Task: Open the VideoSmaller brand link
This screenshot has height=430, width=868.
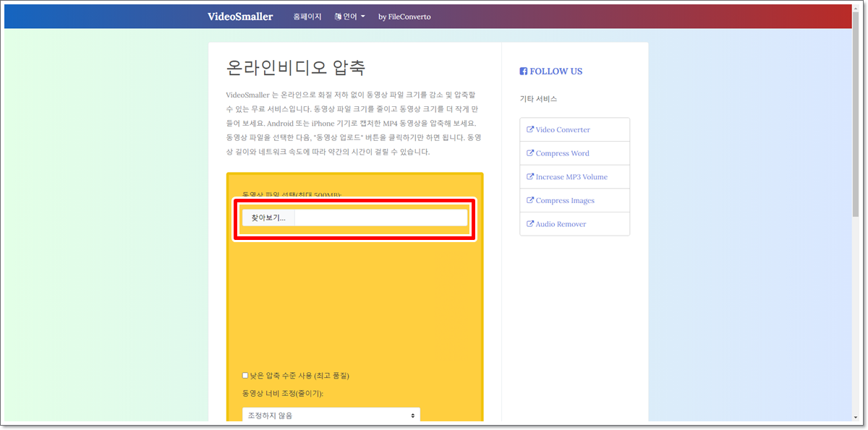Action: click(x=240, y=17)
